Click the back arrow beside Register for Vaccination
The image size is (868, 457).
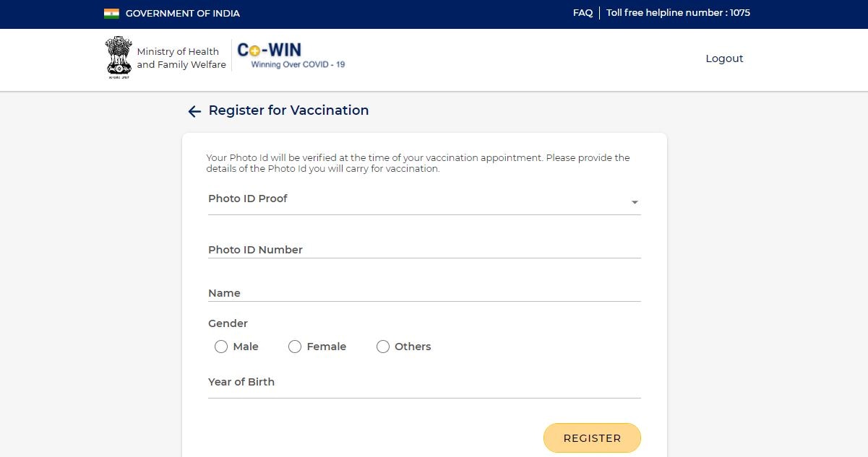pyautogui.click(x=194, y=111)
